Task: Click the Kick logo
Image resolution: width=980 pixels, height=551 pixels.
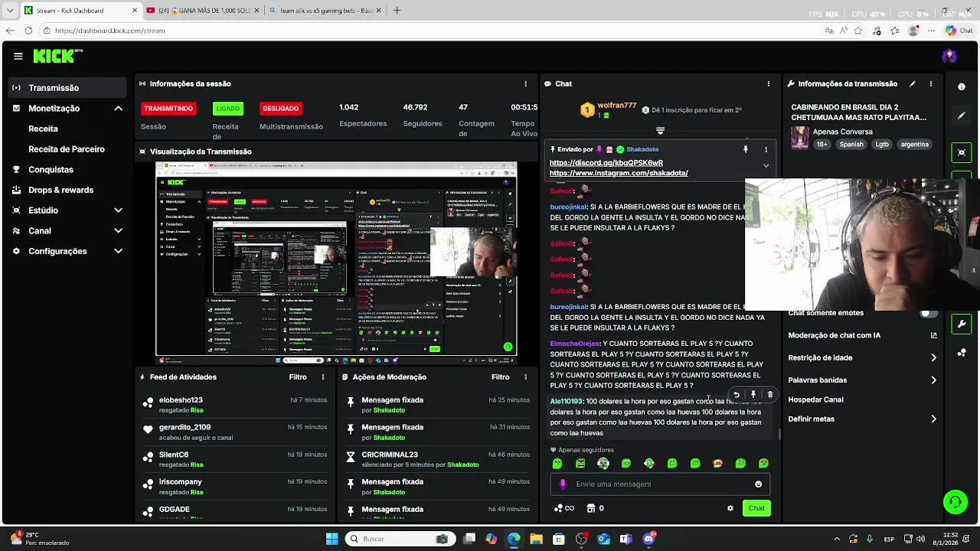Action: click(57, 56)
